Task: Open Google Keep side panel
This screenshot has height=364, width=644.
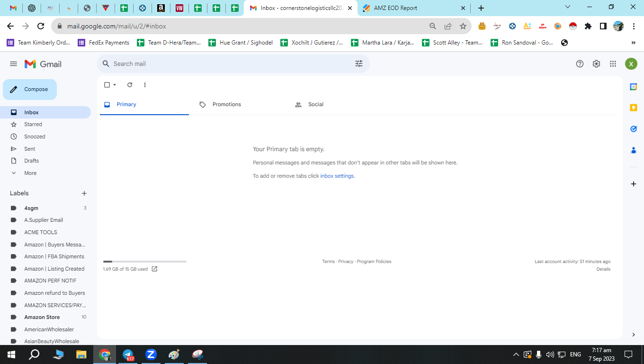Action: [634, 108]
